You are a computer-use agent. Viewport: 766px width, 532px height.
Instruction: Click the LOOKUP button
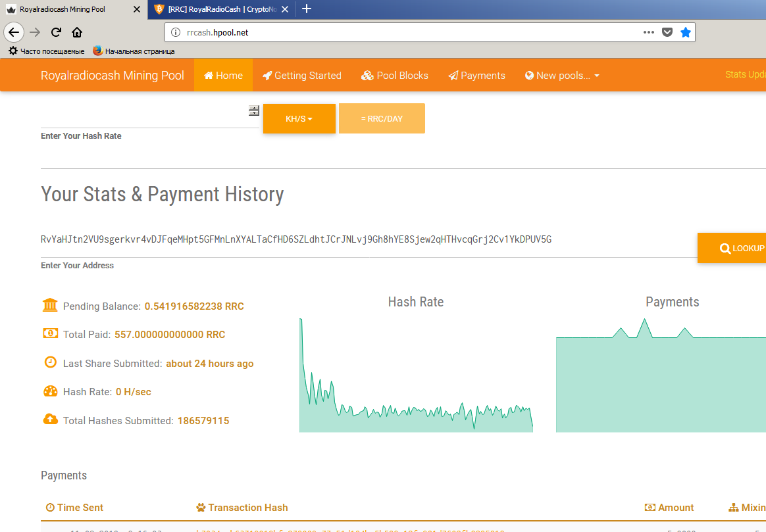pos(732,249)
